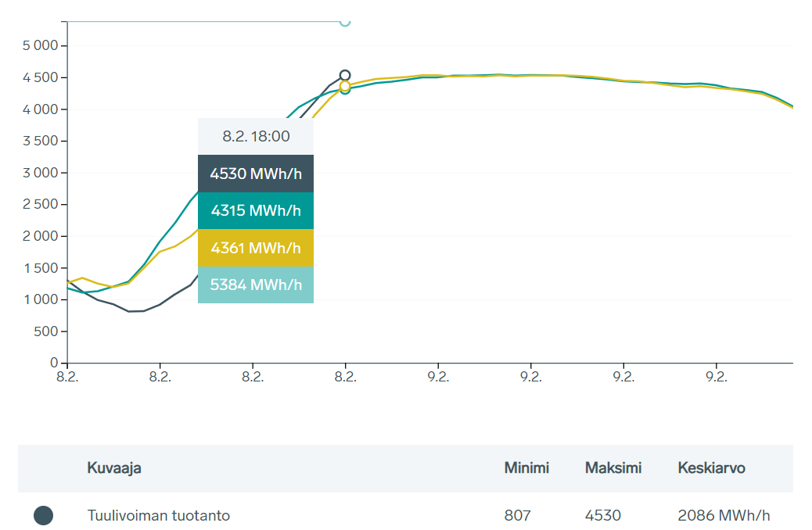Click the light teal marker at chart top
Screen dimensions: 812x530
[x=345, y=21]
